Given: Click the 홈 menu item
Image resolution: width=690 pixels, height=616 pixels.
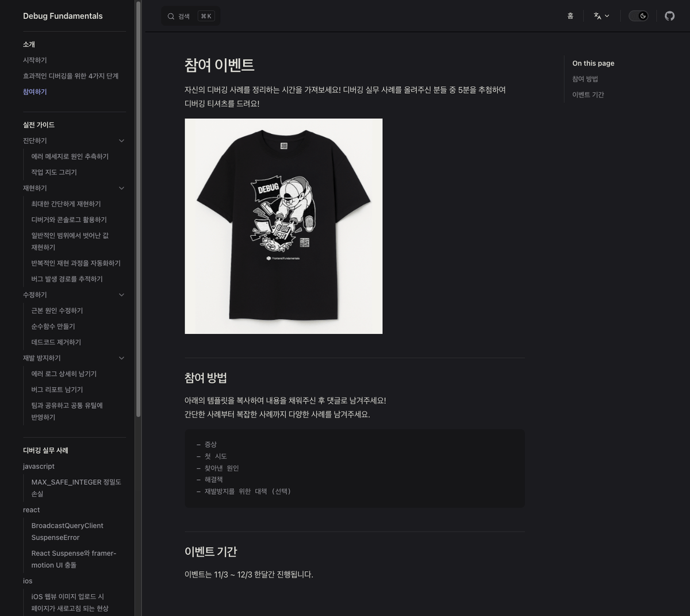Looking at the screenshot, I should pyautogui.click(x=570, y=16).
